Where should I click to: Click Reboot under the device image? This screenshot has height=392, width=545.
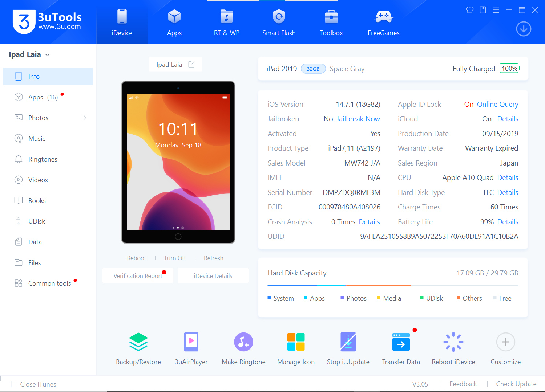click(137, 258)
